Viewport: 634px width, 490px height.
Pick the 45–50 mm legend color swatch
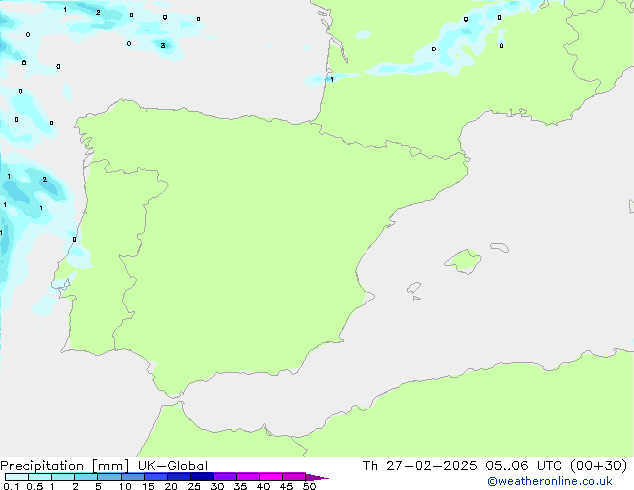pos(294,477)
